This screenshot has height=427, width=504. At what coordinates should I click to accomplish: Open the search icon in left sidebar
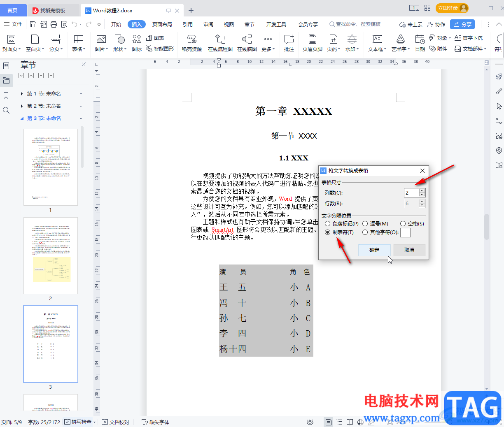6,110
